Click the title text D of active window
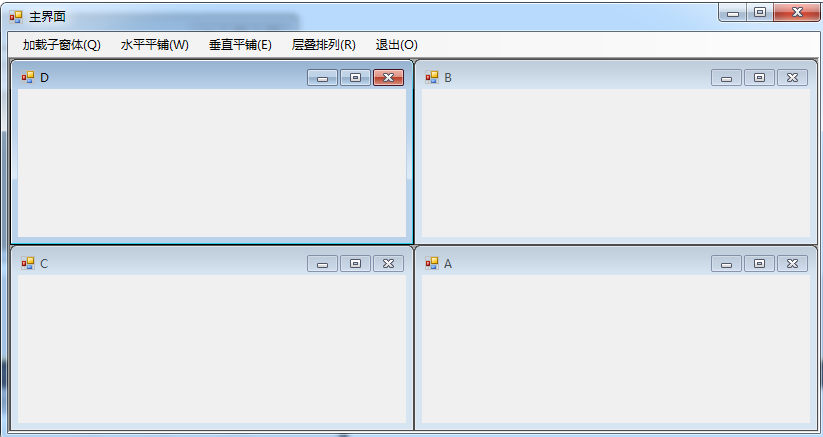This screenshot has height=437, width=823. [x=44, y=78]
